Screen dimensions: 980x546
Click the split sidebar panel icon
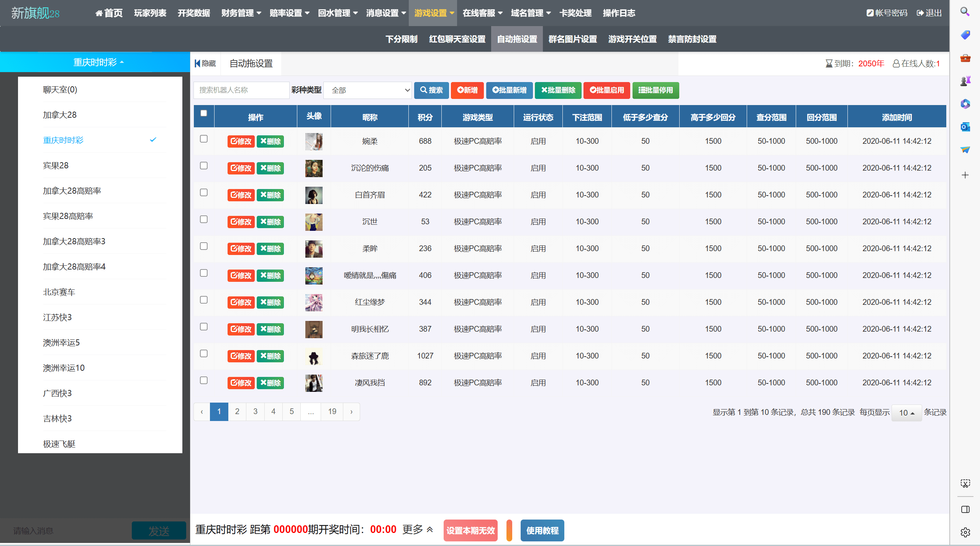pos(965,510)
